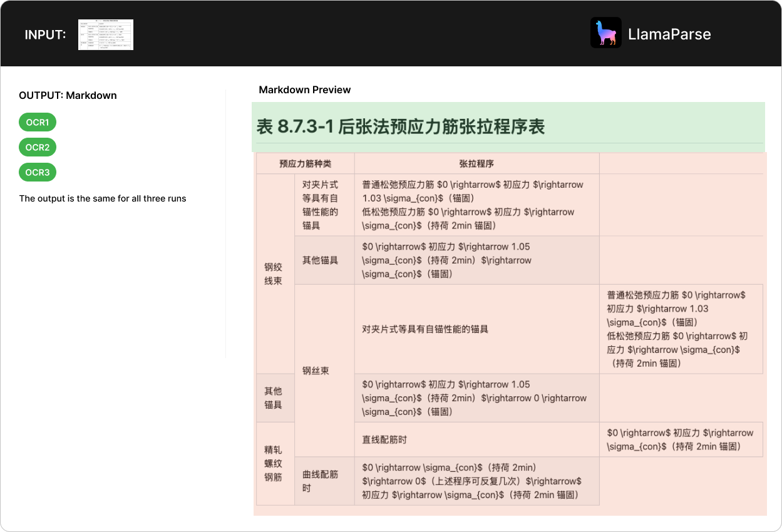Open the input document thumbnail

[x=106, y=34]
